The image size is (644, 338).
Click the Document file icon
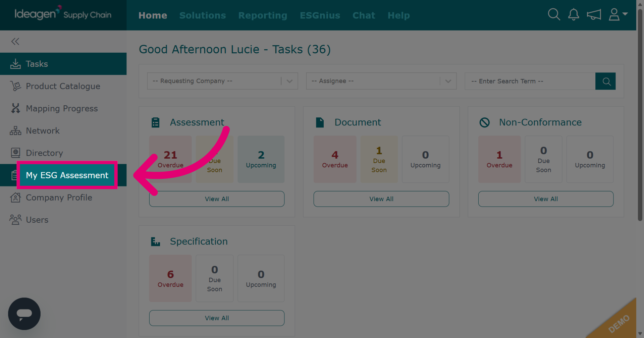pos(320,122)
